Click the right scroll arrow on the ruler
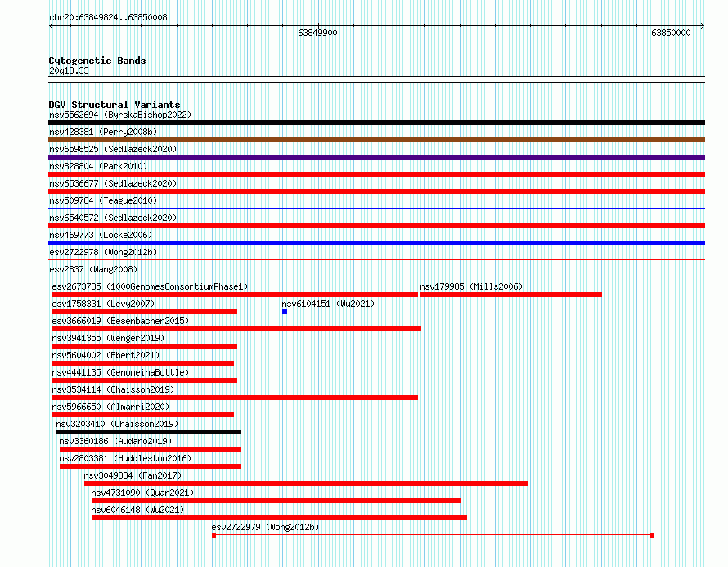Image resolution: width=728 pixels, height=567 pixels. 703,26
